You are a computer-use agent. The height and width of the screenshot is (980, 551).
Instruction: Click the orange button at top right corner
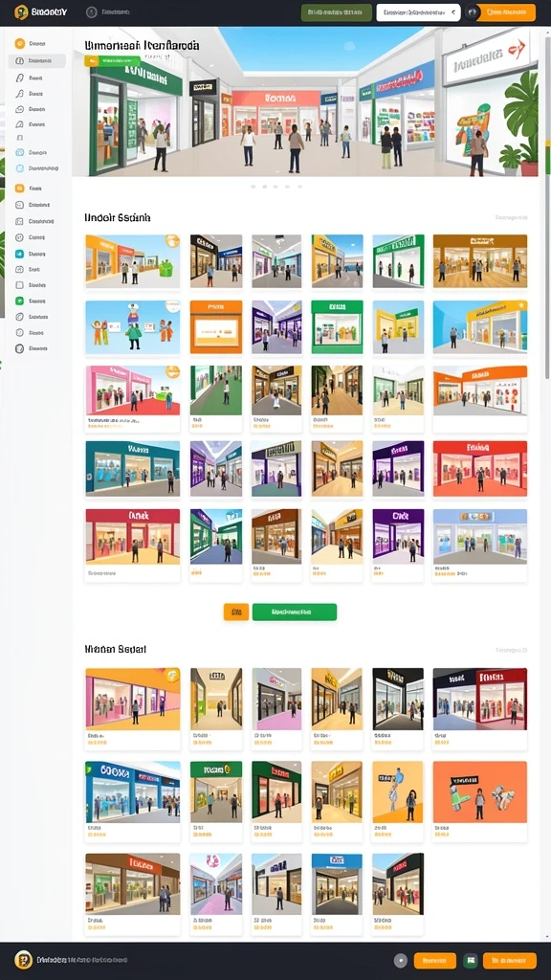(505, 12)
